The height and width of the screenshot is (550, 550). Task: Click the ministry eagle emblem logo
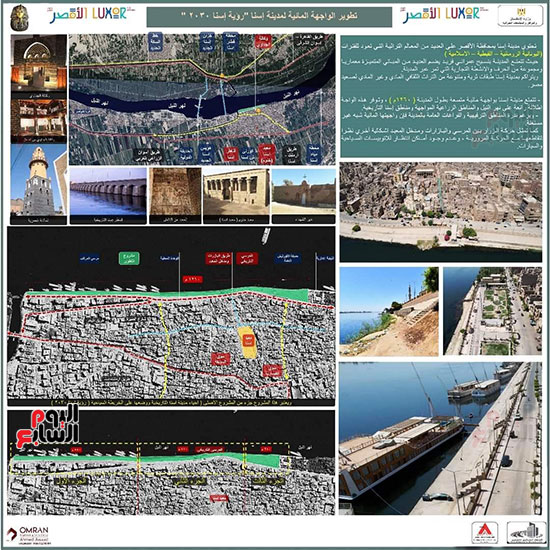coord(521,15)
